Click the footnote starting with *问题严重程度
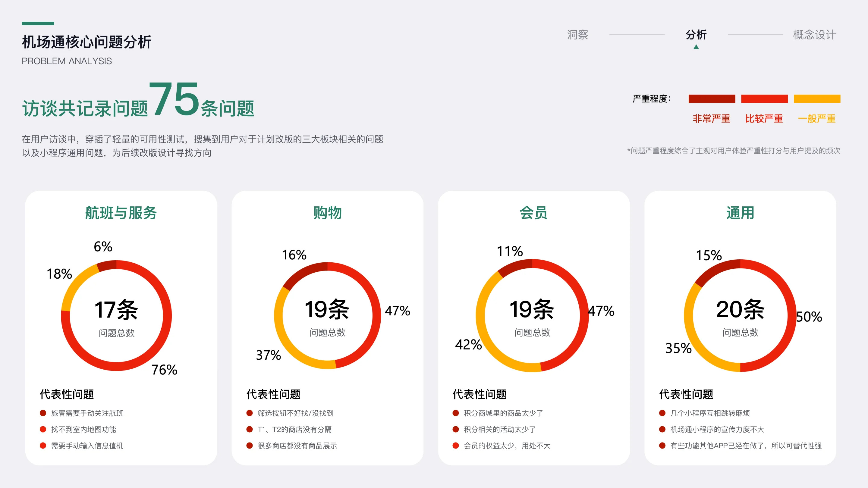 coord(734,151)
